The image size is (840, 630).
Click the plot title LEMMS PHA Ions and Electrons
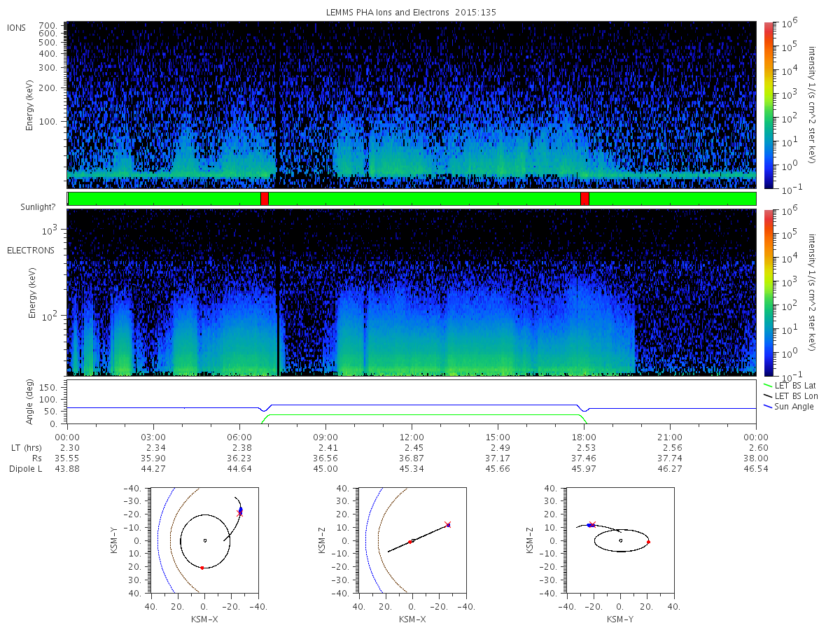tap(411, 13)
